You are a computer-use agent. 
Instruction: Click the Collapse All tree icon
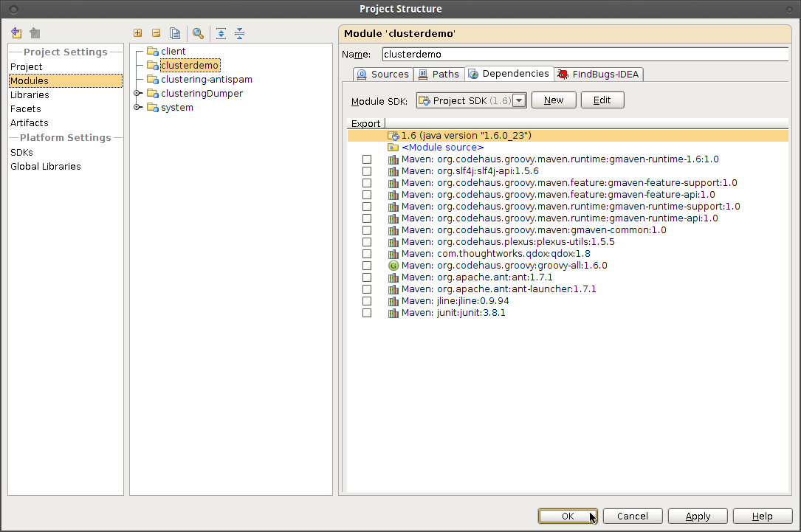(239, 33)
